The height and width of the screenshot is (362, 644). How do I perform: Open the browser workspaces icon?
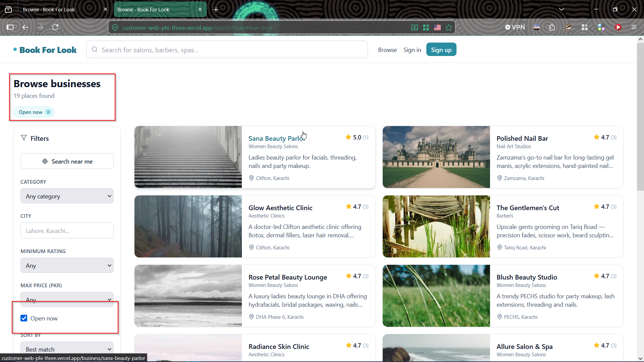click(x=8, y=9)
